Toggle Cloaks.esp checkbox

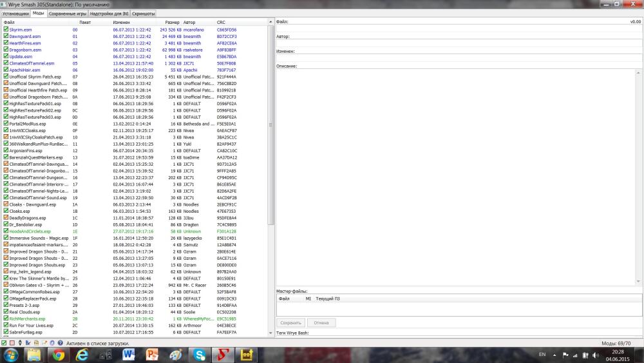coord(6,211)
